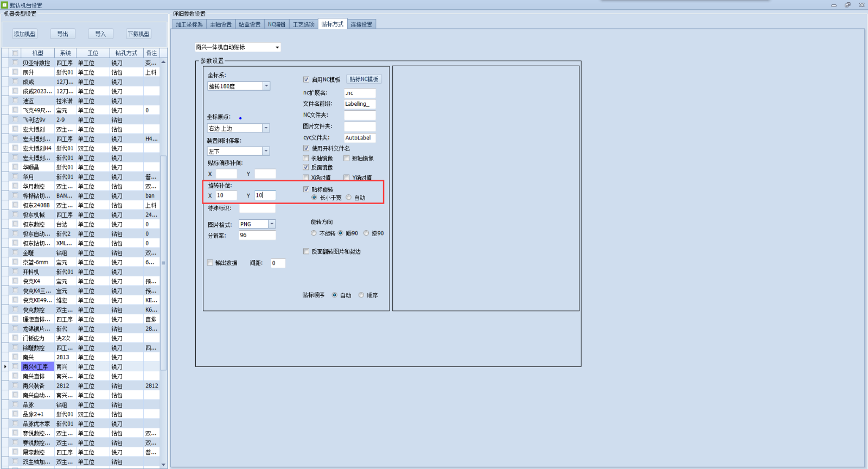
Task: Click the 文件名前缀 field with Labelling_
Action: (x=360, y=104)
